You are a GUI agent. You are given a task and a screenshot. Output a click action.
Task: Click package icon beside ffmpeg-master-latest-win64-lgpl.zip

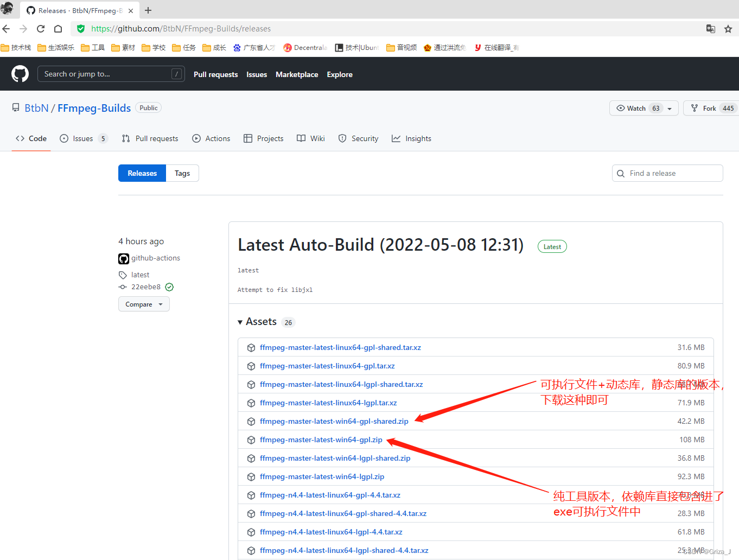[251, 477]
